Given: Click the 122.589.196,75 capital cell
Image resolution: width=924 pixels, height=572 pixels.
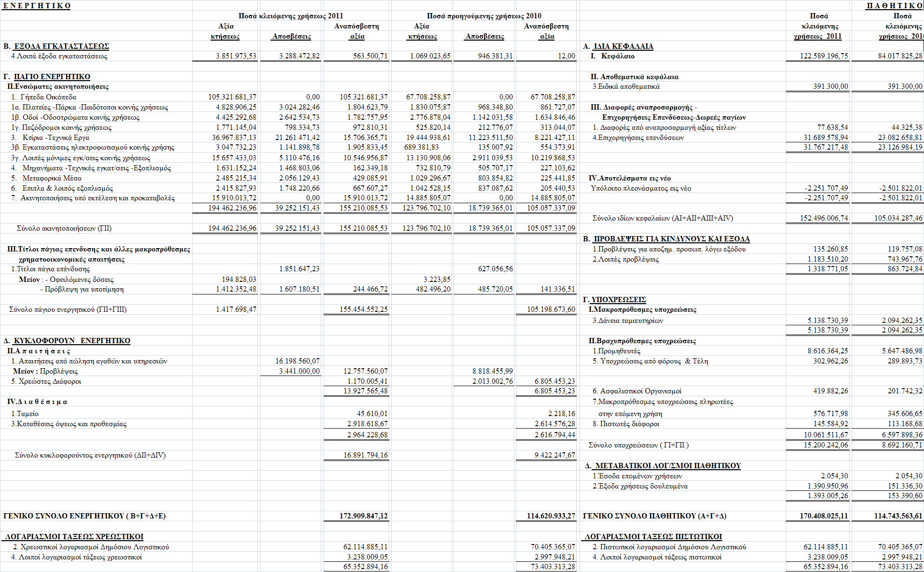Looking at the screenshot, I should (x=824, y=56).
